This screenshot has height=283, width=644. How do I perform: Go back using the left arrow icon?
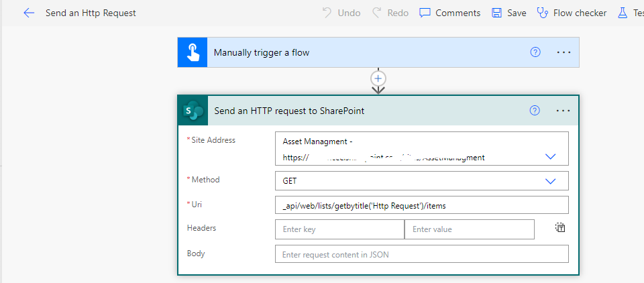(x=29, y=13)
